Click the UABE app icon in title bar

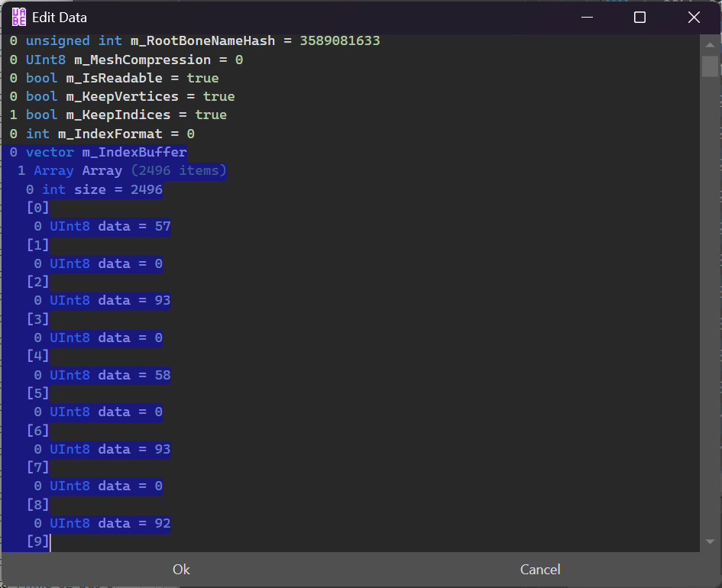click(19, 17)
